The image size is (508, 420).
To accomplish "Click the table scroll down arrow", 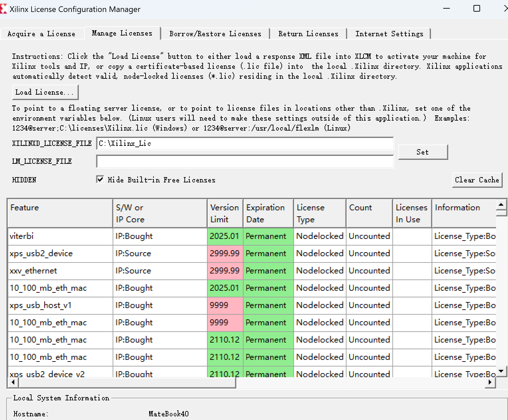I will click(501, 371).
